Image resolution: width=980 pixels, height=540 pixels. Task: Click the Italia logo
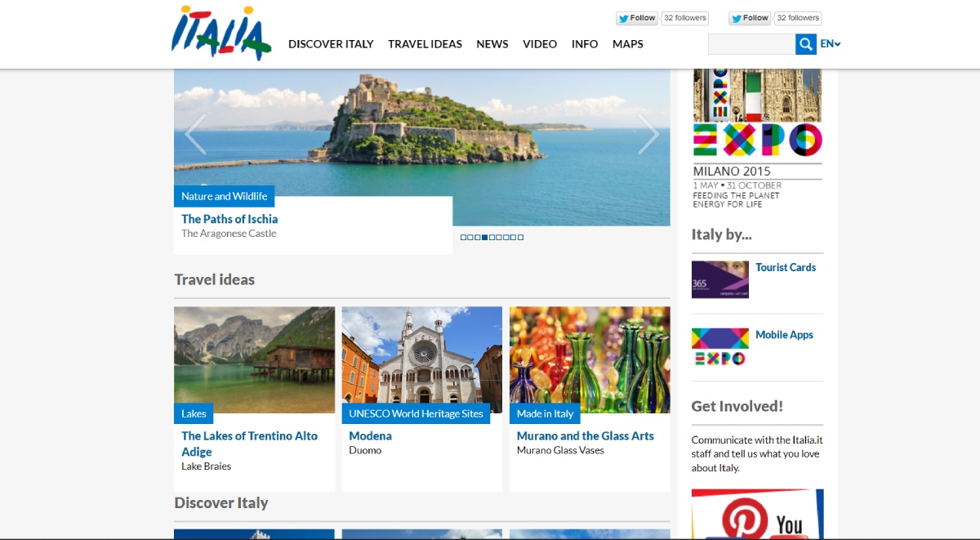(220, 33)
